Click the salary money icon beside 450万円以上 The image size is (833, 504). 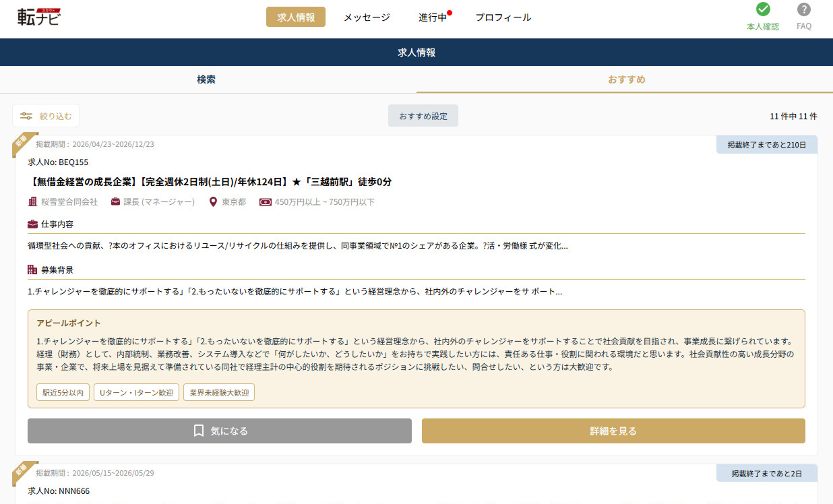click(x=266, y=201)
